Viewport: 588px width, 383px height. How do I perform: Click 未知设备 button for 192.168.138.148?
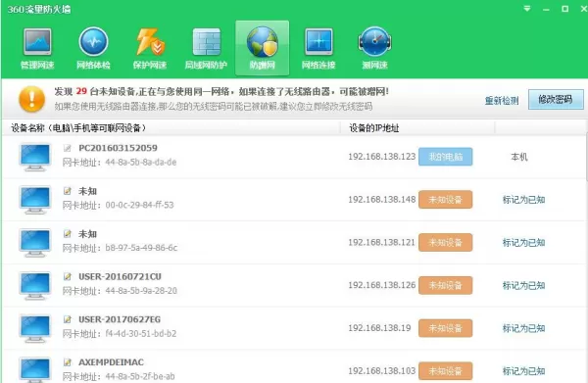(446, 200)
